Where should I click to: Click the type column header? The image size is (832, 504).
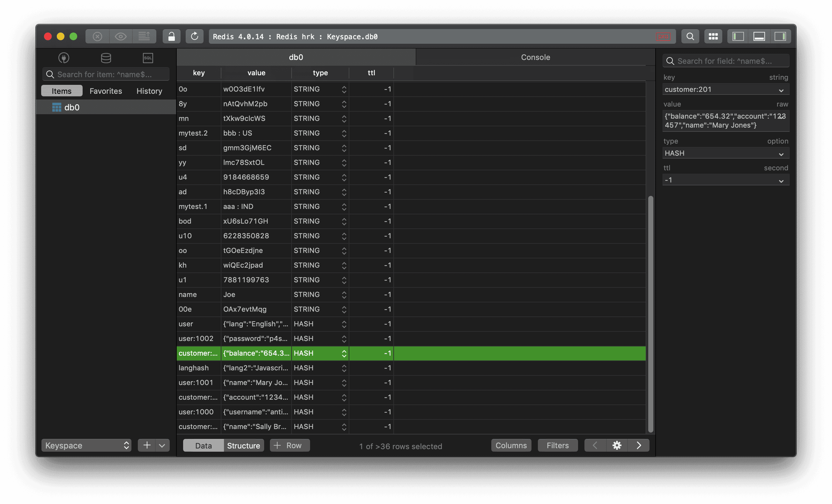[x=320, y=73]
